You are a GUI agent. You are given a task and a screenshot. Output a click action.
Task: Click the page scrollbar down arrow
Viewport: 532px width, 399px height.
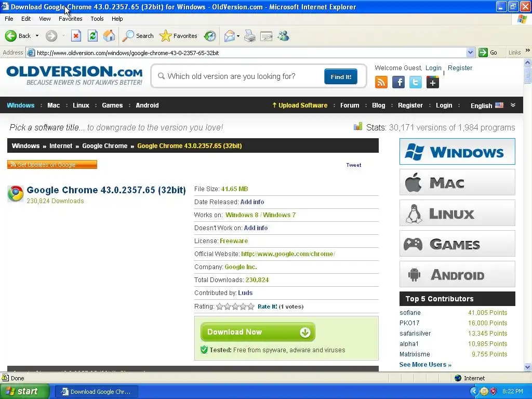point(528,367)
